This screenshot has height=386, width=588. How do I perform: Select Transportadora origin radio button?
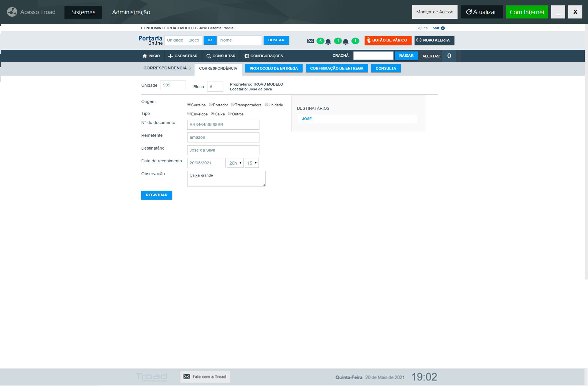click(x=232, y=105)
